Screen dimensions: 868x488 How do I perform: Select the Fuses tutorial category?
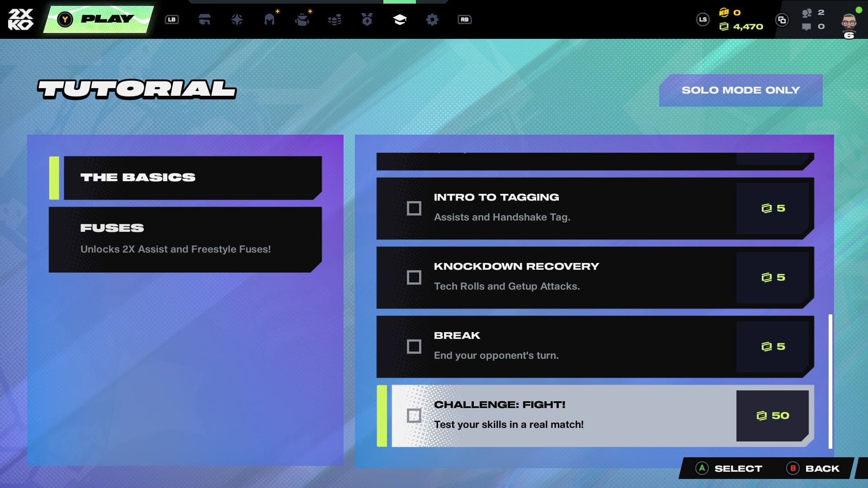click(x=185, y=239)
